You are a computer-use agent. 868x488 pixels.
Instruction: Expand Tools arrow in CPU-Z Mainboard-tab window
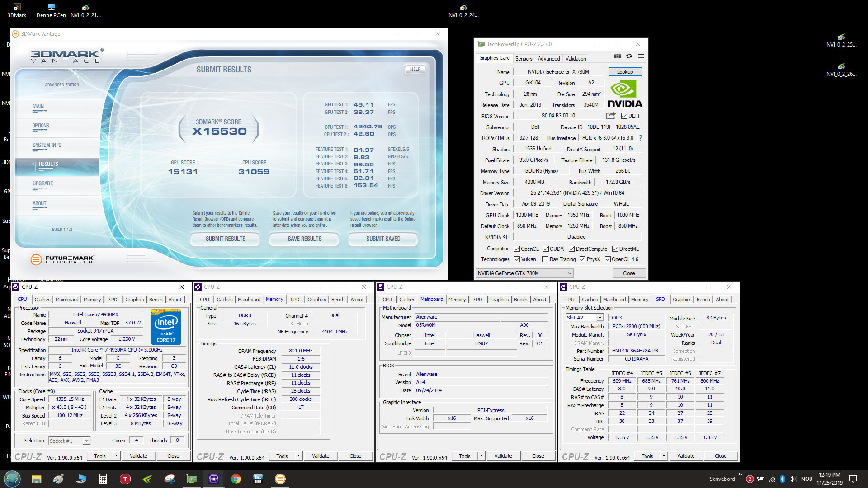[481, 456]
